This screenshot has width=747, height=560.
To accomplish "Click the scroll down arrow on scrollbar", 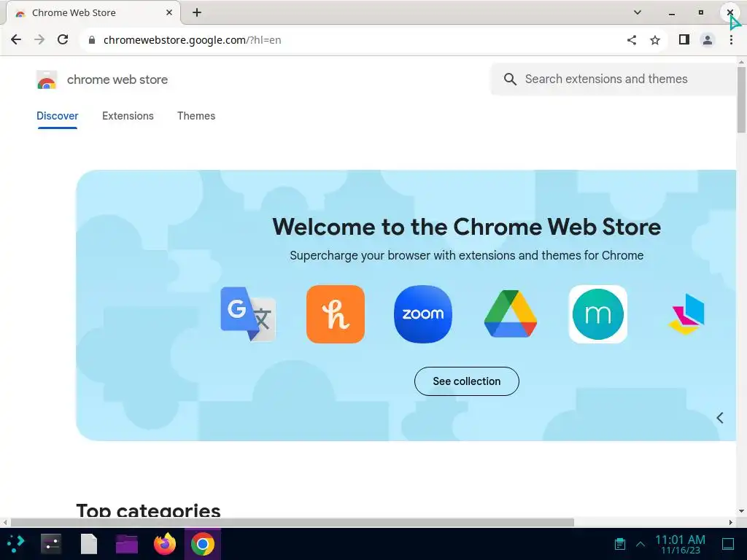I will (741, 511).
